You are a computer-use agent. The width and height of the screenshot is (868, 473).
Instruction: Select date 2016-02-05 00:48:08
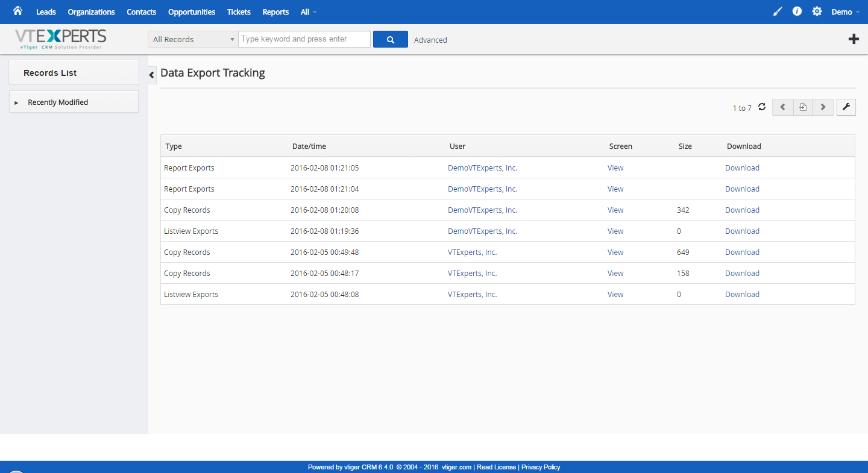(324, 295)
